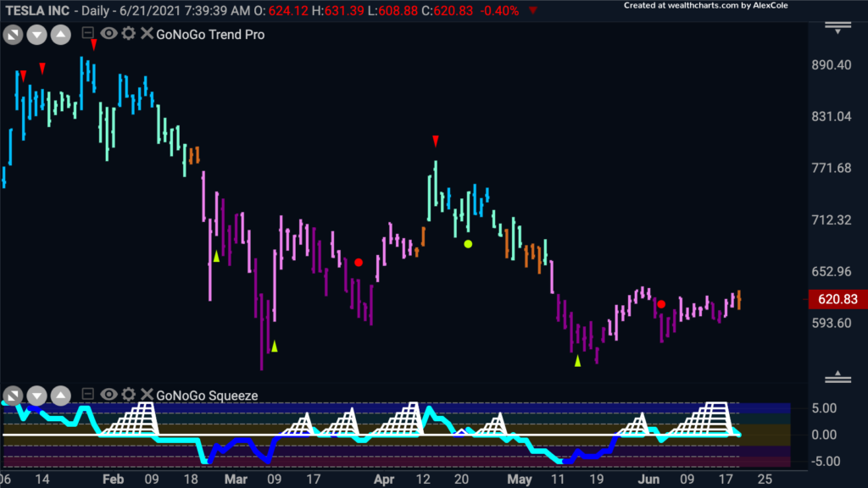
Task: Click the 771.68 price axis label
Action: pyautogui.click(x=832, y=168)
